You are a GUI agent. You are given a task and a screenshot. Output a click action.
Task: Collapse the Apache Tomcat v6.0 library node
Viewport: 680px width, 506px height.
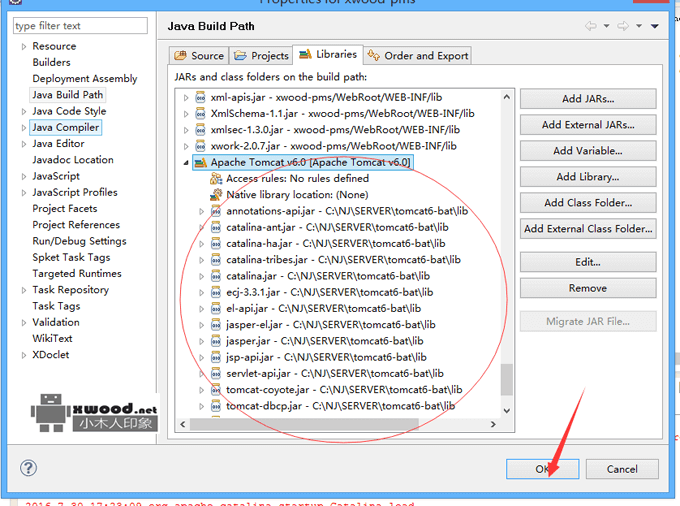coord(186,163)
